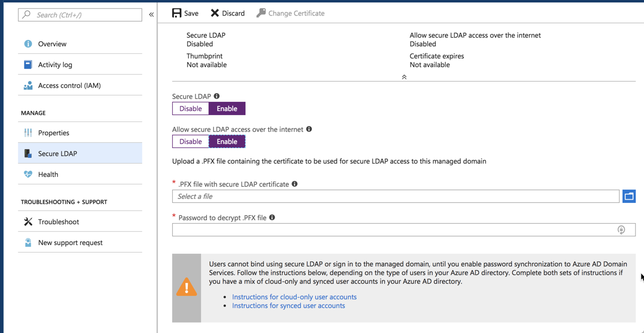Click info icon beside .PFX file label

pos(295,184)
